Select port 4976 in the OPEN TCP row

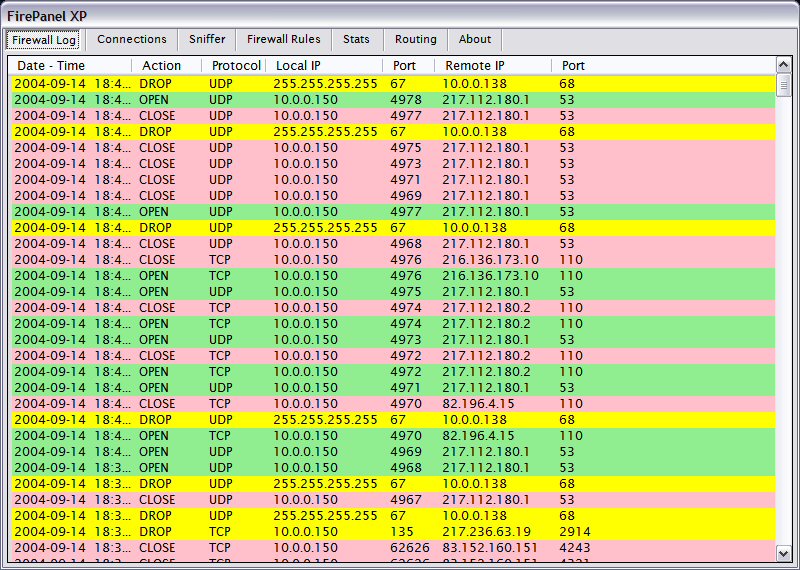point(406,276)
